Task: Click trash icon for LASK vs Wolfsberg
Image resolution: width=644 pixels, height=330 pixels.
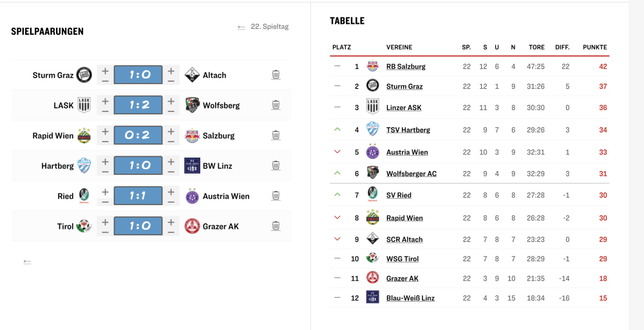Action: [276, 105]
